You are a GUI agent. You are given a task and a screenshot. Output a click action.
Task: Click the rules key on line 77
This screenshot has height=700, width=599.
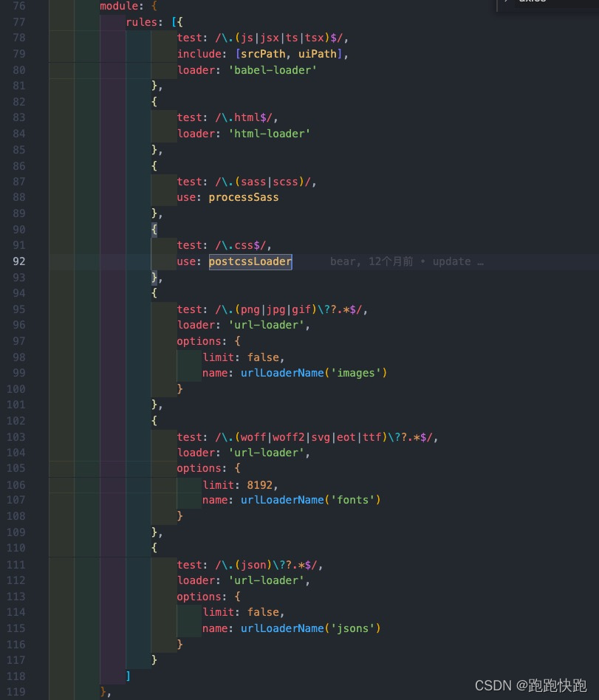tap(141, 22)
